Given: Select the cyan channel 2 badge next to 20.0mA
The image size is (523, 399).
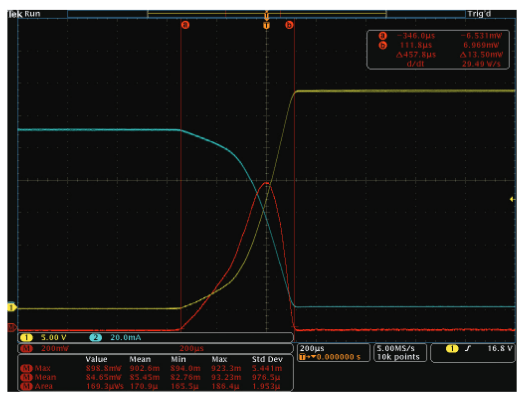Looking at the screenshot, I should (95, 338).
